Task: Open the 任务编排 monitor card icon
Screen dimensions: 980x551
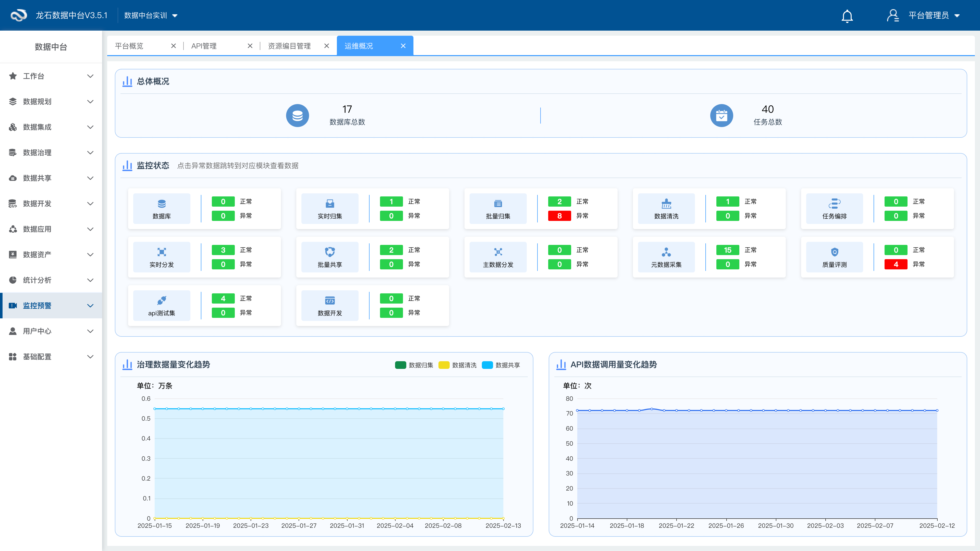Action: [x=834, y=204]
